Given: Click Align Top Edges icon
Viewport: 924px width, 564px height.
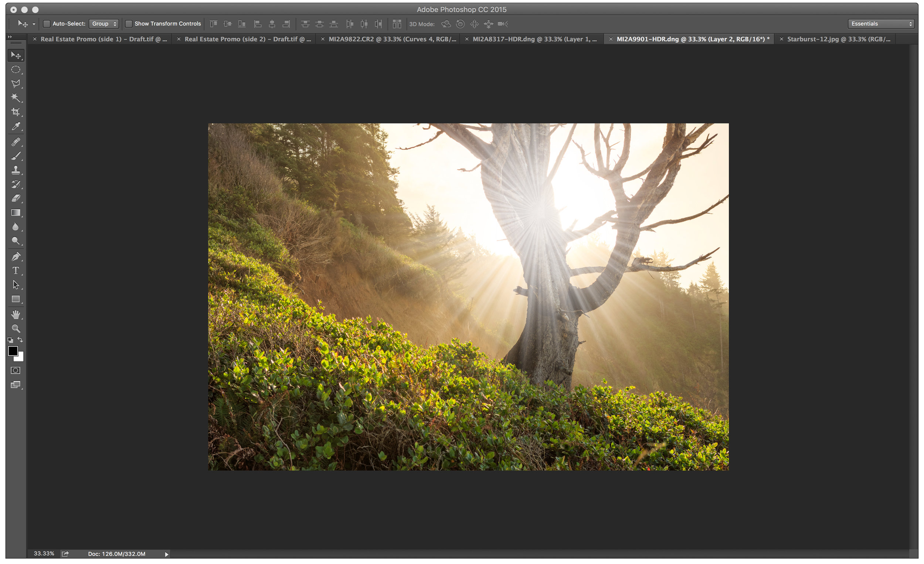Looking at the screenshot, I should coord(213,24).
